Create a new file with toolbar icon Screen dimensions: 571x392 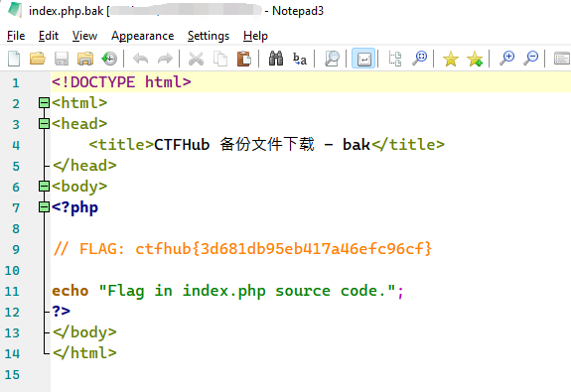[14, 59]
